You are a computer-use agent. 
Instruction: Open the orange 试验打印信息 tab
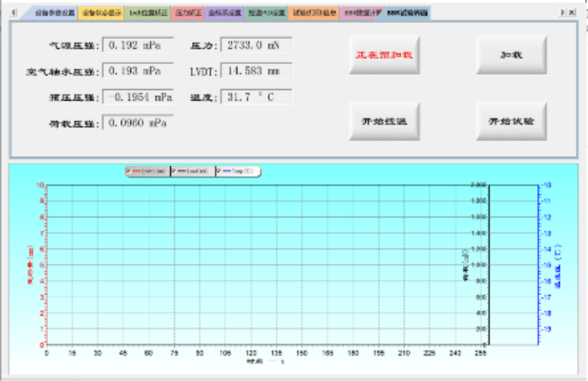tap(314, 13)
